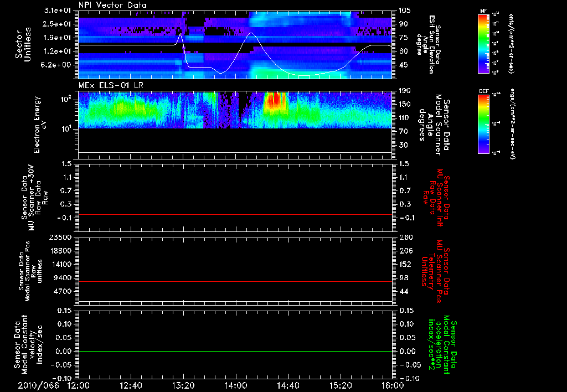
Task: Click the 260 telemetry tick value
Action: point(405,237)
